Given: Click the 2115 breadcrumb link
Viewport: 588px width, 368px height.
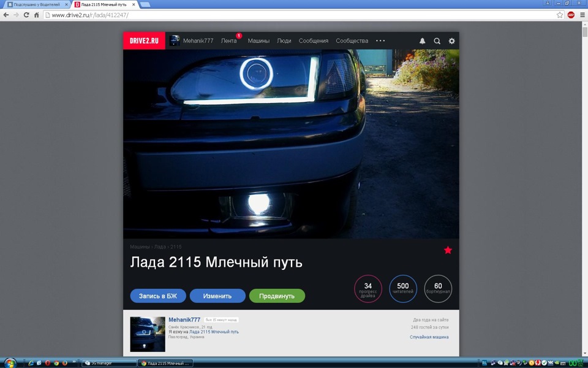Looking at the screenshot, I should coord(176,247).
